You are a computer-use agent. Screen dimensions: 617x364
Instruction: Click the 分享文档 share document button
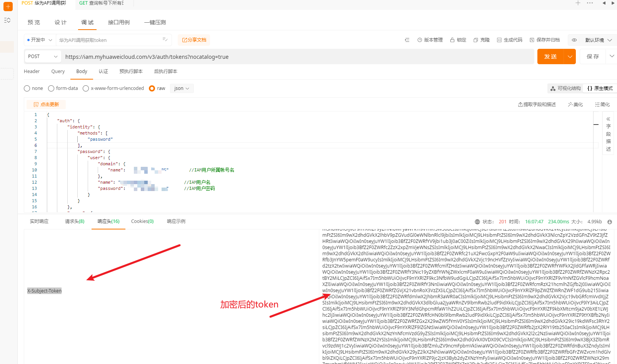click(194, 40)
